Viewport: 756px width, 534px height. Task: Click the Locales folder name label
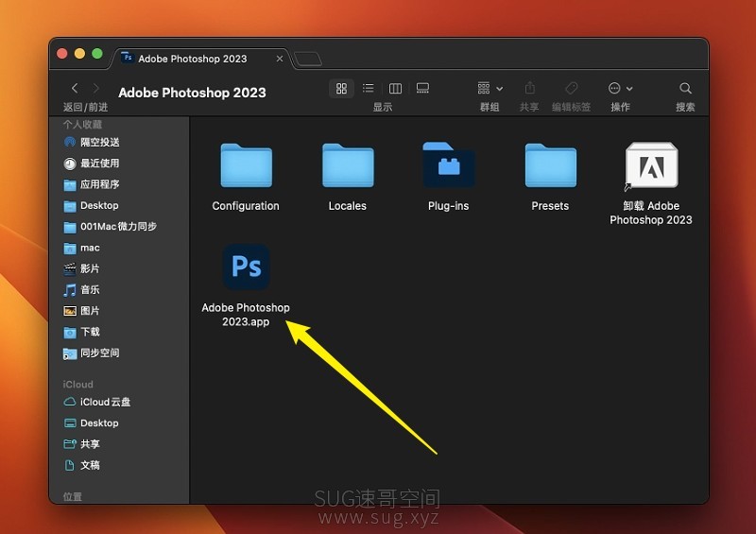(x=348, y=206)
